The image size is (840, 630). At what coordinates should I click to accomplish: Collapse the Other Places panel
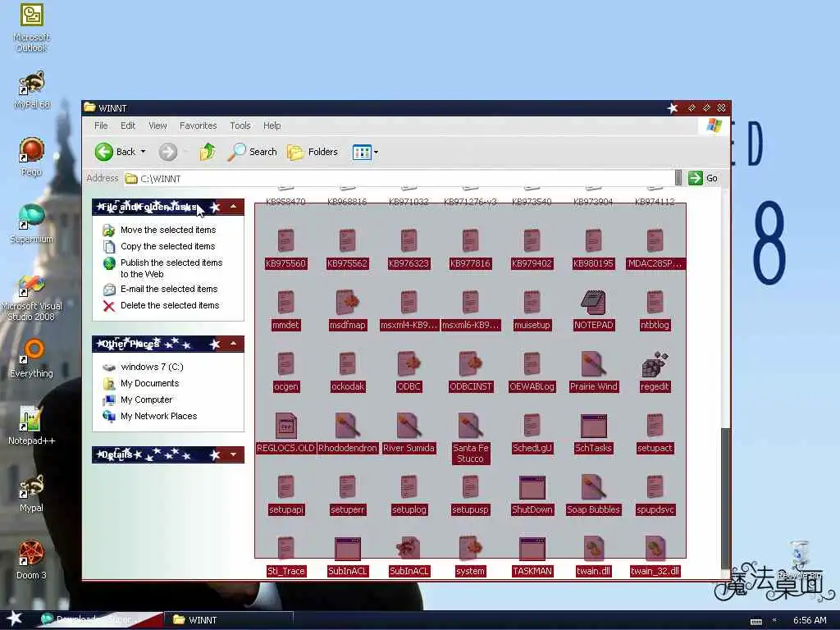(234, 344)
